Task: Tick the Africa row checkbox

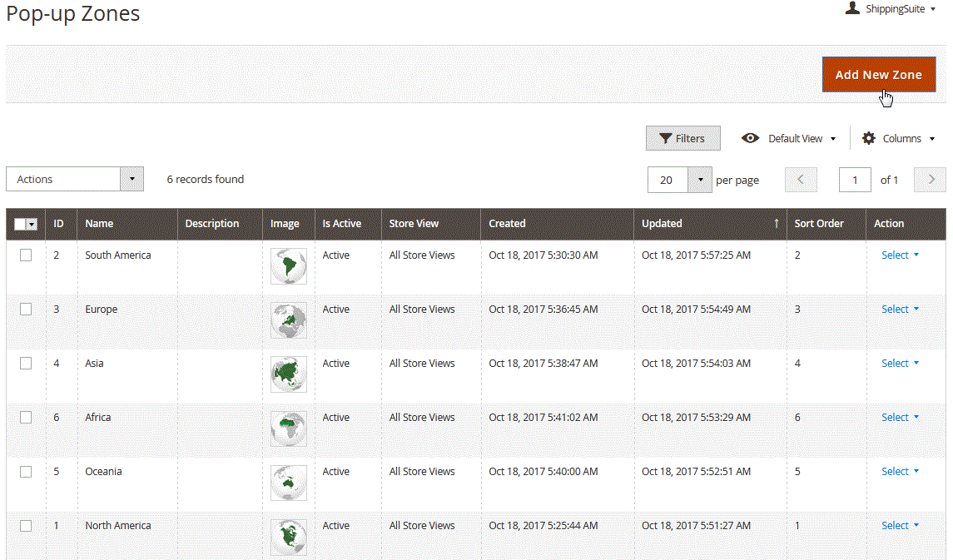Action: click(x=26, y=418)
